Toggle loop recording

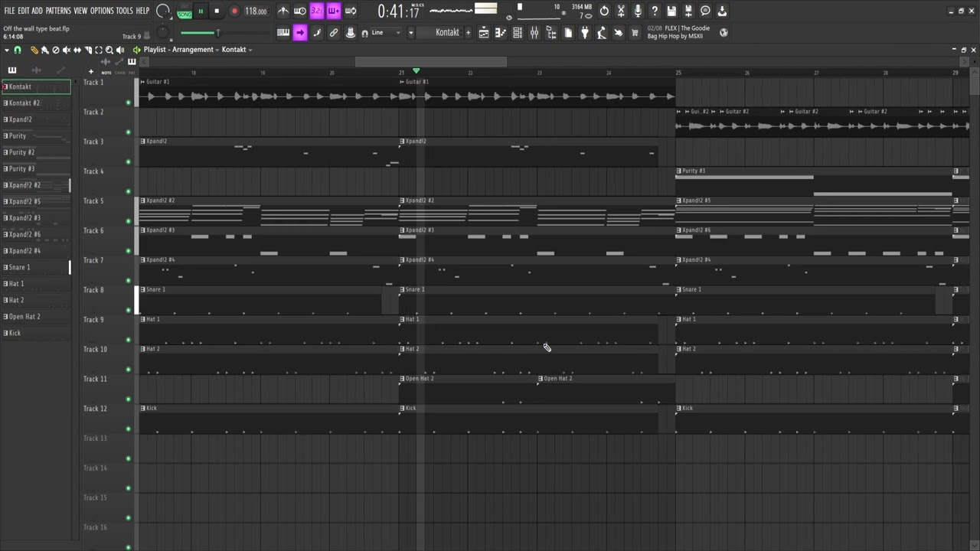351,11
